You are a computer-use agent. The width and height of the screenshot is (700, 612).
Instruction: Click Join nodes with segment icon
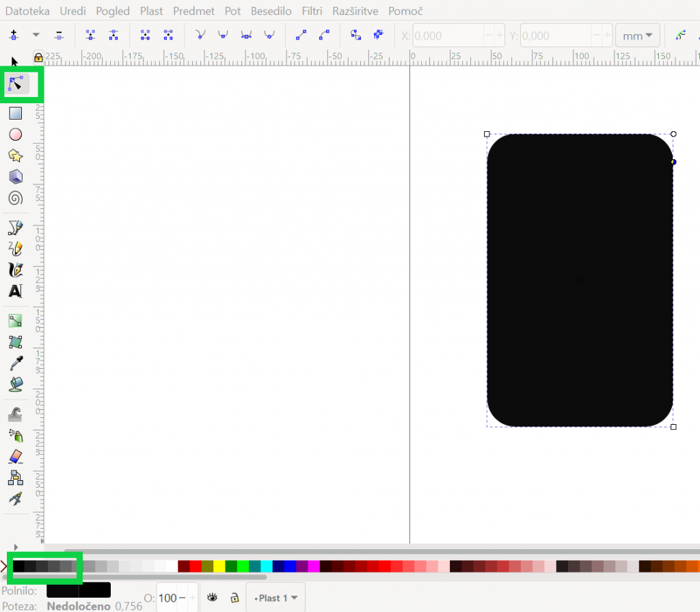145,35
